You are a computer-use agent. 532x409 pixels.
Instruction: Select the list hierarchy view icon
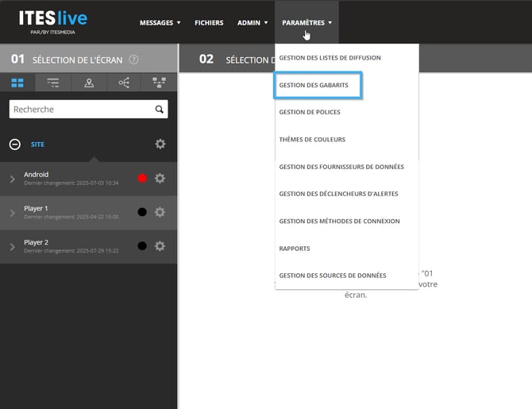tap(53, 83)
